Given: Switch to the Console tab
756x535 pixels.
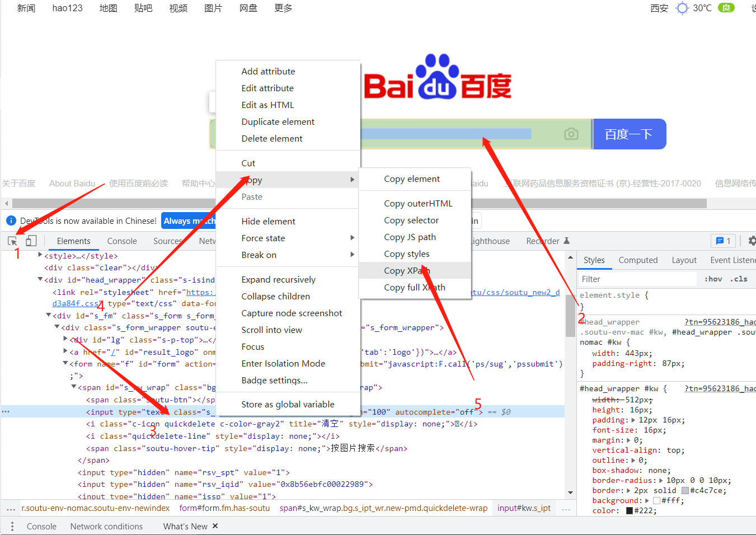Looking at the screenshot, I should [x=122, y=241].
